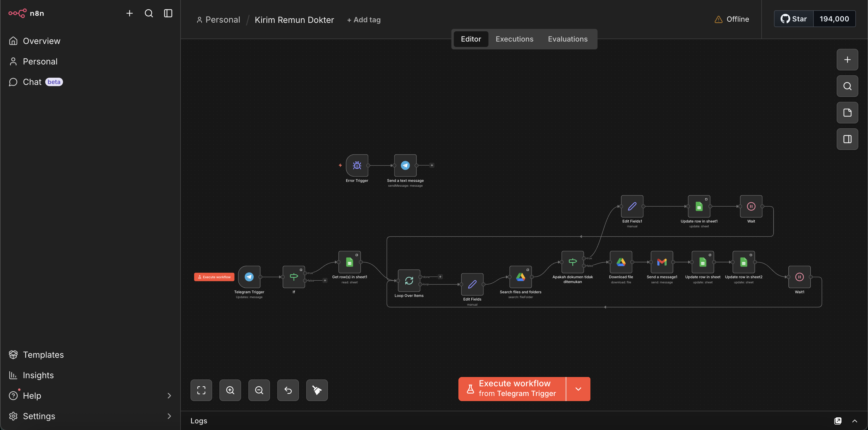Toggle the left sidebar collapse icon
The width and height of the screenshot is (868, 430).
click(x=168, y=13)
